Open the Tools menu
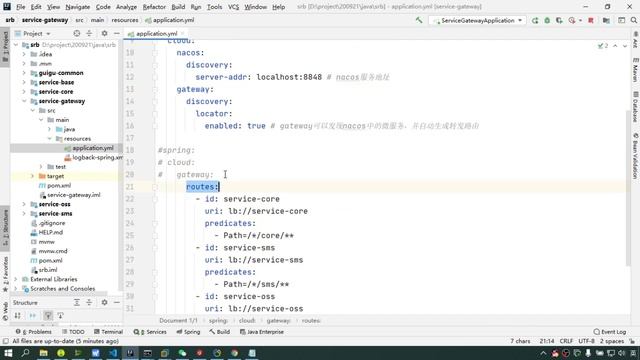Screen dimensions: 640x360 point(214,7)
